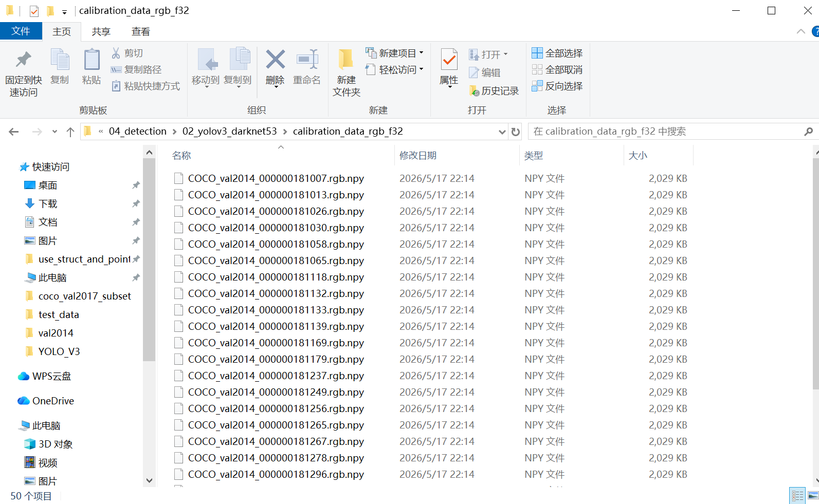Click the navigation pane scroll down arrow
This screenshot has width=819, height=504.
149,481
